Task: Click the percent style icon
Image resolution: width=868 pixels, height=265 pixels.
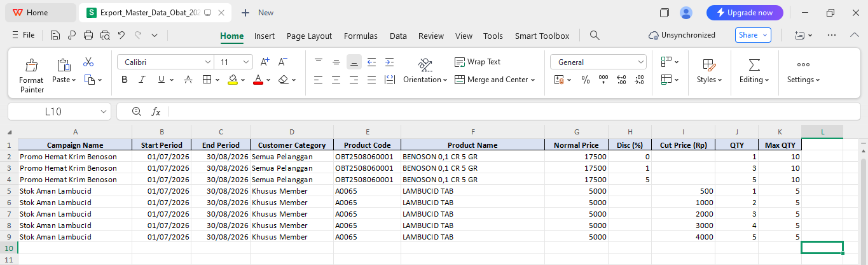Action: (x=585, y=80)
